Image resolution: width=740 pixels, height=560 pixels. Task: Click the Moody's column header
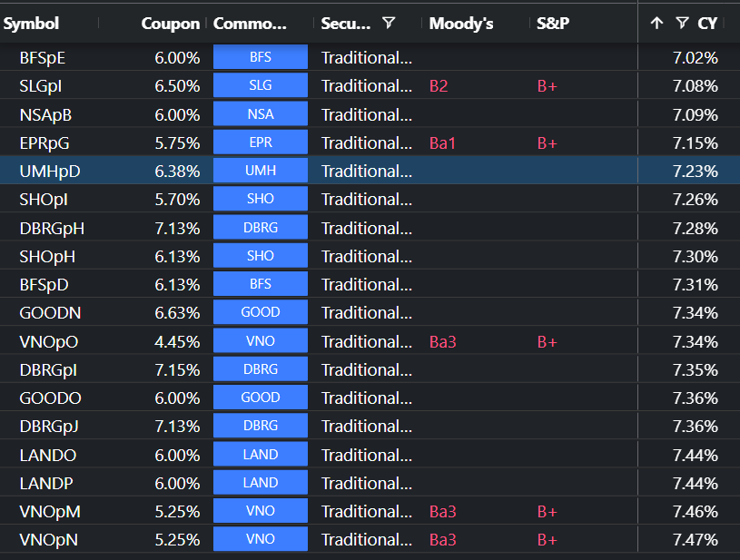461,23
